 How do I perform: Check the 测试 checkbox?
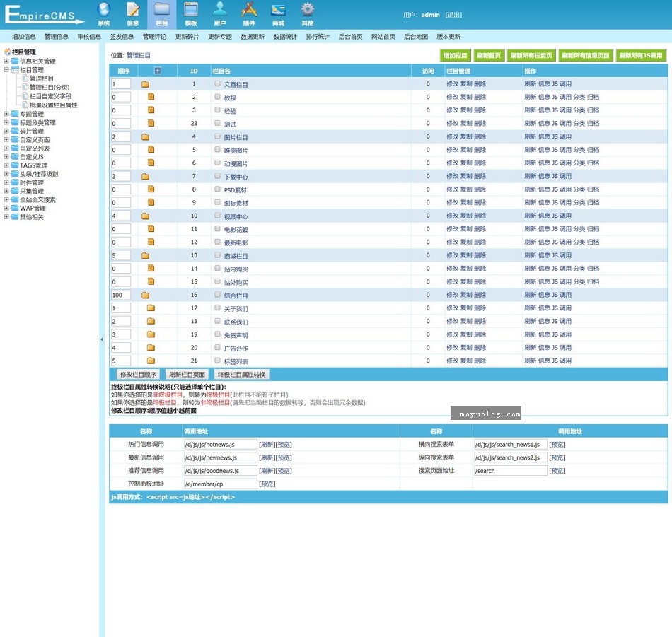(x=217, y=124)
